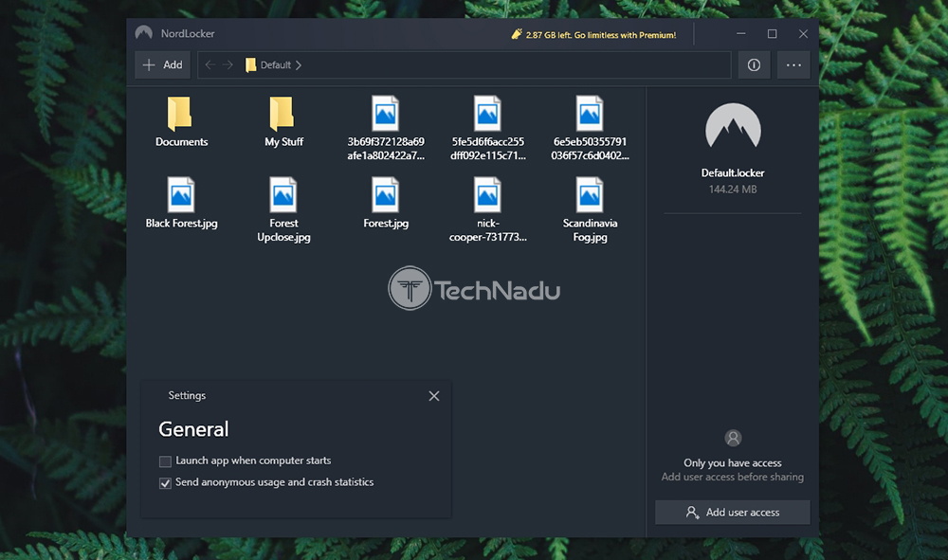The image size is (948, 560).
Task: Enable Launch app when computer starts
Action: coord(165,461)
